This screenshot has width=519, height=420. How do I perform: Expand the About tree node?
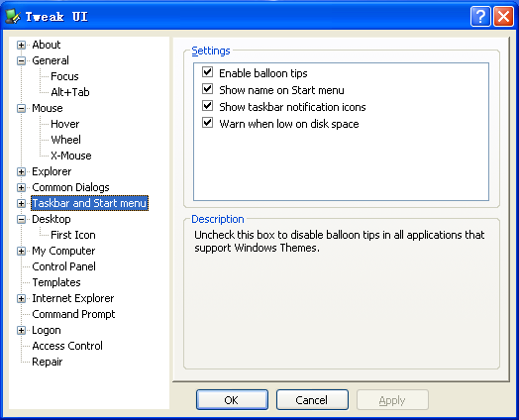pyautogui.click(x=21, y=45)
